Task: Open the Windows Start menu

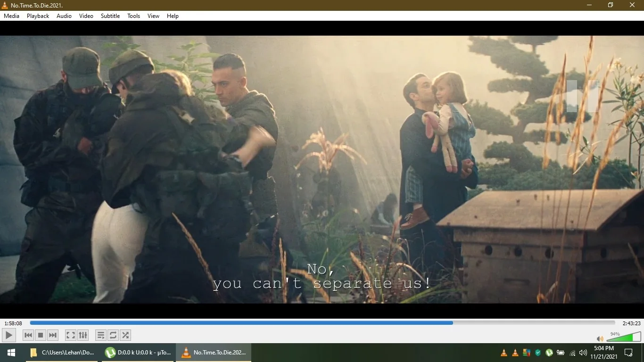Action: pyautogui.click(x=11, y=353)
